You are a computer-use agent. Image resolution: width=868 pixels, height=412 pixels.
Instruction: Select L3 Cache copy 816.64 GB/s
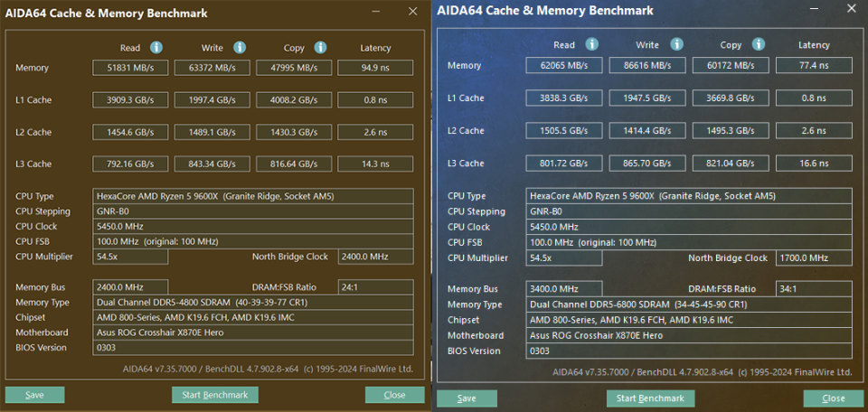pos(294,164)
